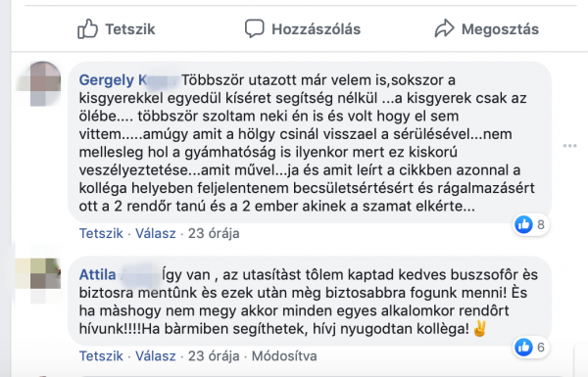The image size is (588, 377).
Task: Click the Megosztás share arrow icon
Action: pos(444,28)
